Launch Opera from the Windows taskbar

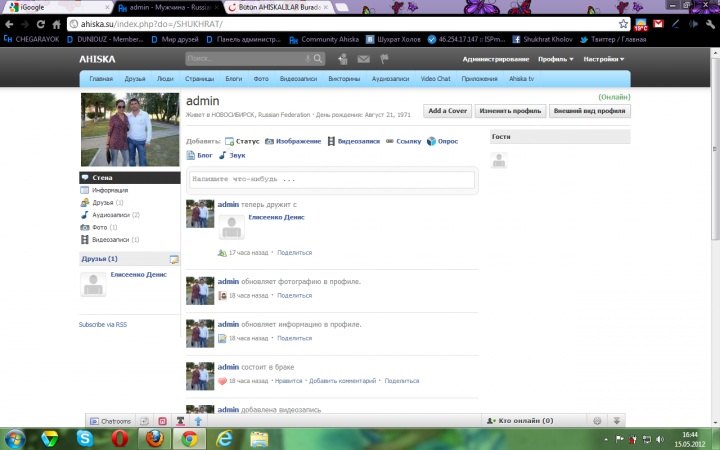[x=119, y=438]
